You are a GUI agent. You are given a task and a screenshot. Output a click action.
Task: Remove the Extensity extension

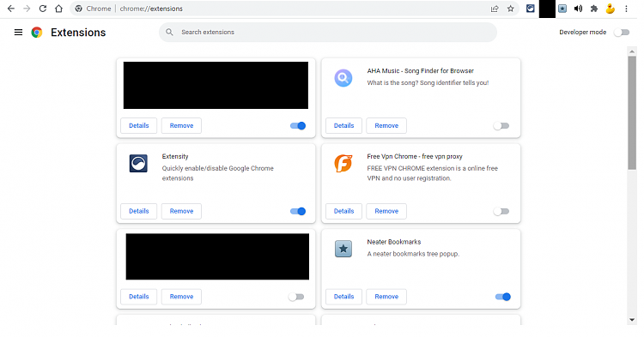tap(181, 211)
